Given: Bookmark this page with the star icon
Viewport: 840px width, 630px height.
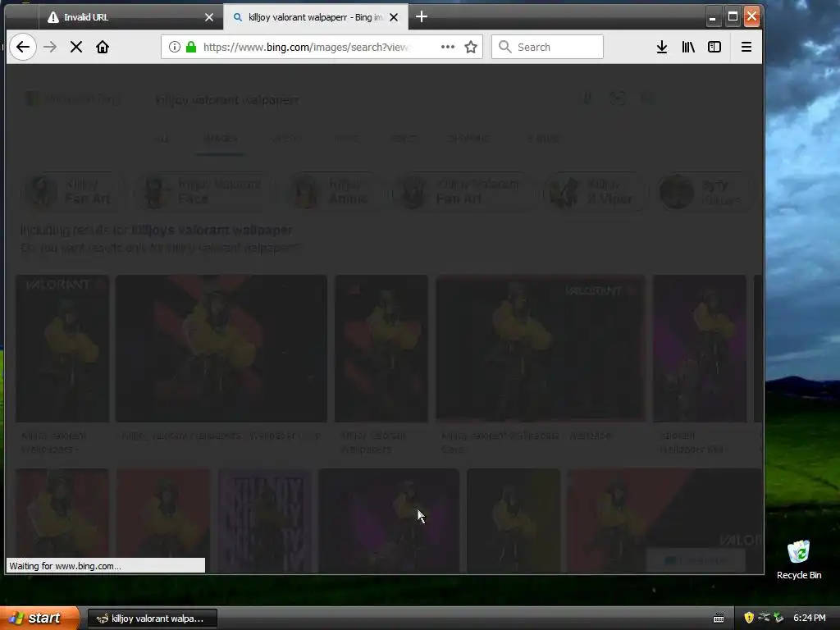Looking at the screenshot, I should 471,47.
